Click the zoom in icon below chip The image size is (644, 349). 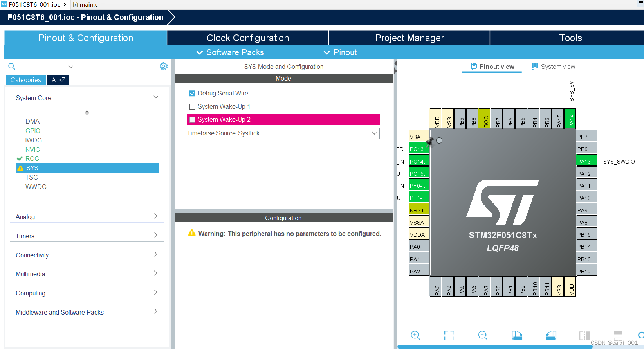(415, 335)
